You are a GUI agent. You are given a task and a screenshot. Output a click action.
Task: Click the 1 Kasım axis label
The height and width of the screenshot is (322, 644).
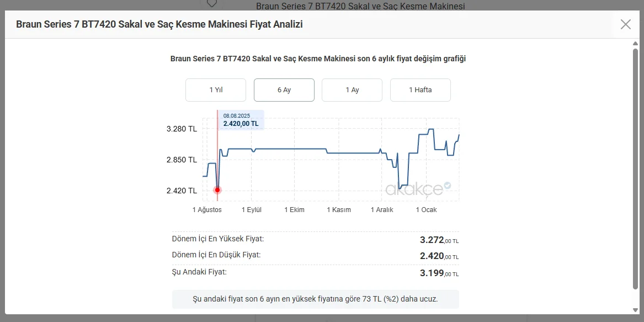click(x=339, y=210)
